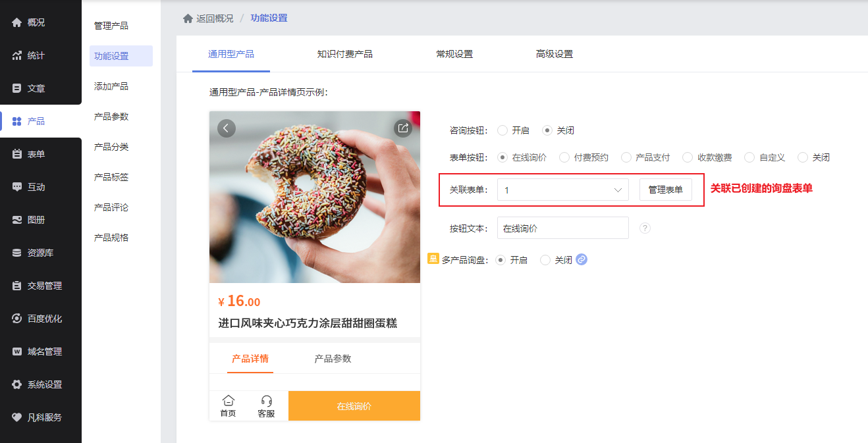Viewport: 868px width, 443px height.
Task: Click the share icon on product image
Action: (403, 128)
